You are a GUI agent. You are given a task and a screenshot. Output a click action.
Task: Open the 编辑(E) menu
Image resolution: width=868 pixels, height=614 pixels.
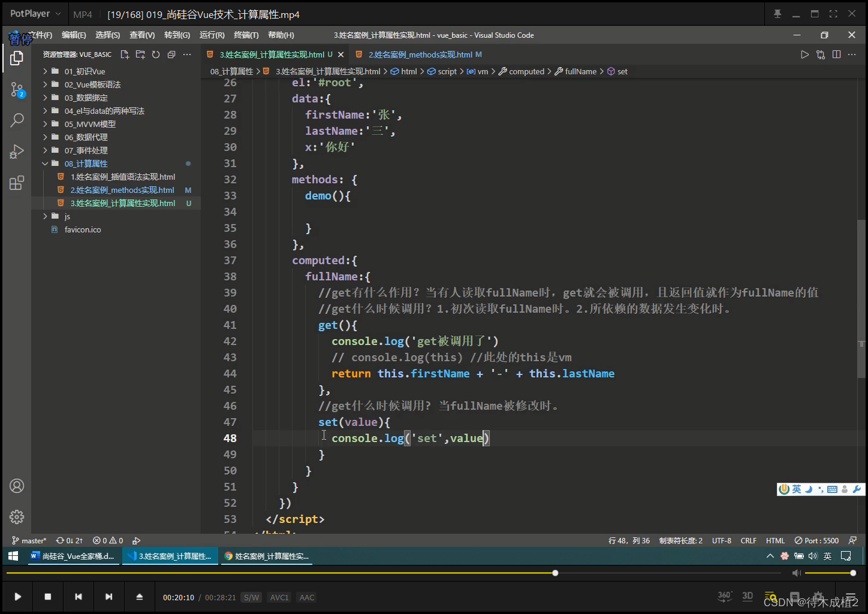74,35
